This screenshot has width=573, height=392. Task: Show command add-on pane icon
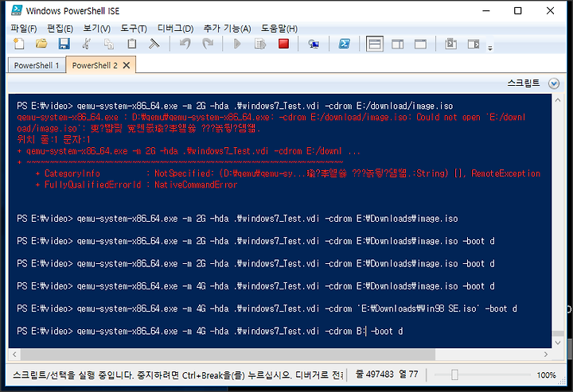point(474,44)
